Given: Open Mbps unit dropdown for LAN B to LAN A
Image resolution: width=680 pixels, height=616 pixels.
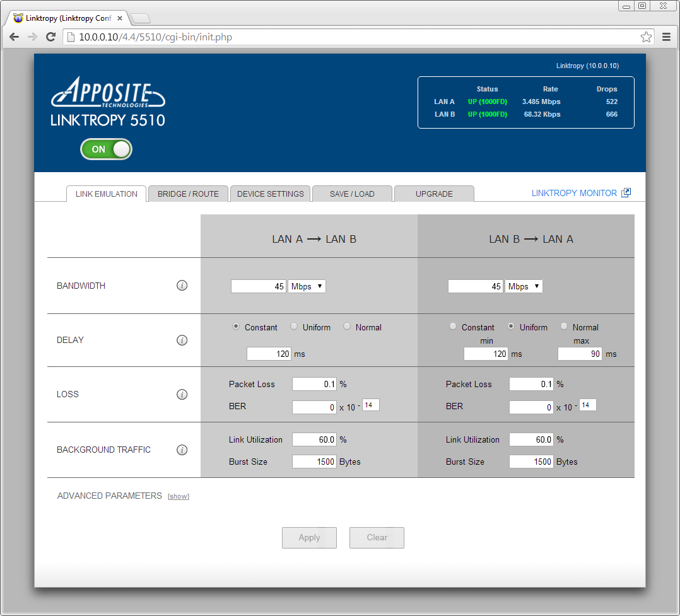Looking at the screenshot, I should tap(524, 286).
